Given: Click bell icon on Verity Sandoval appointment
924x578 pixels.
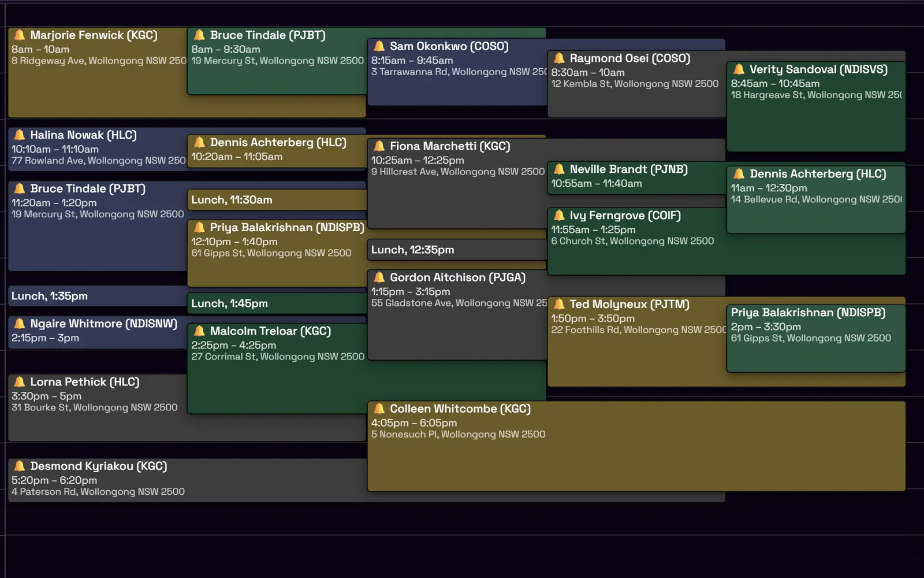Looking at the screenshot, I should [739, 69].
